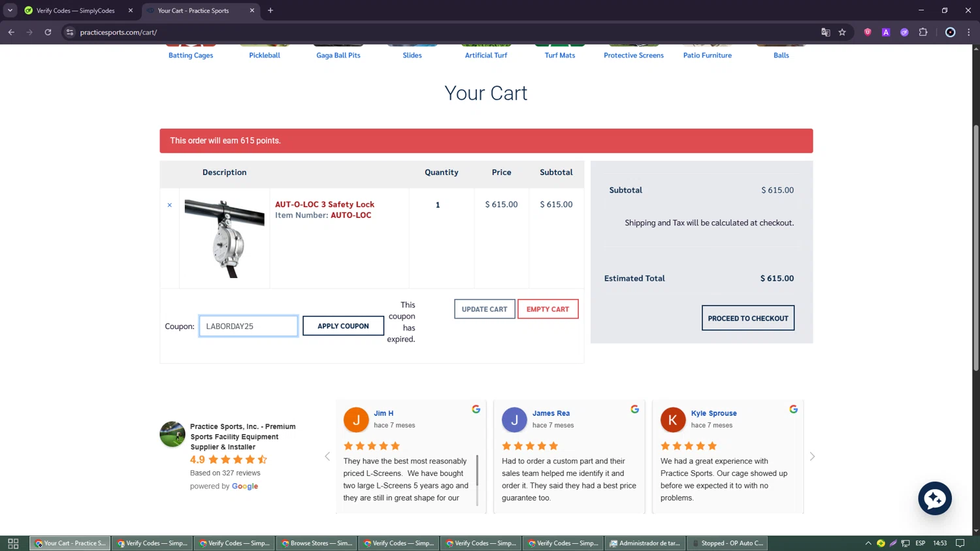Click the quantity field showing 1
This screenshot has width=980, height=551.
point(438,205)
